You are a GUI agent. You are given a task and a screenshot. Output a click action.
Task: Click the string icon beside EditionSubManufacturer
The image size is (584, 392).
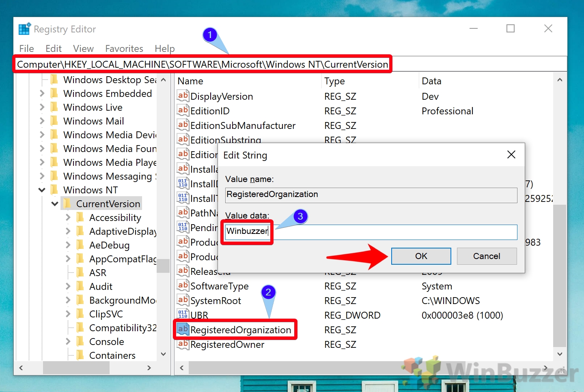tap(183, 125)
